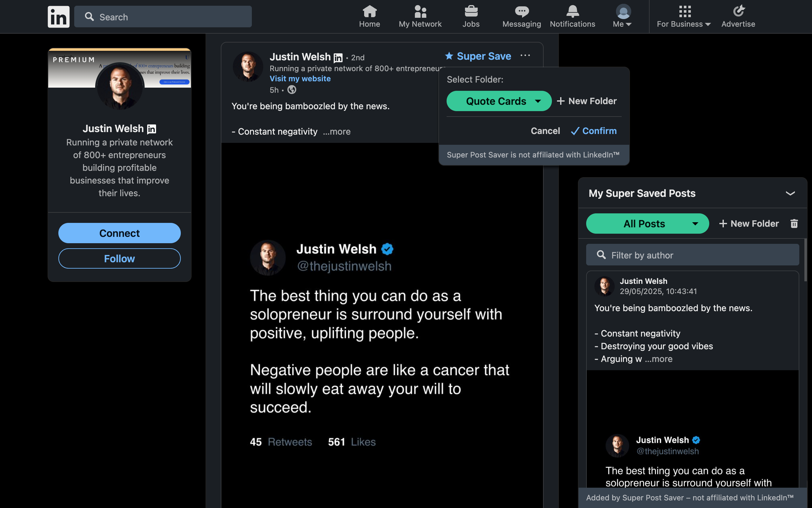Click New Folder in Select Folder popup
The height and width of the screenshot is (508, 812).
586,101
